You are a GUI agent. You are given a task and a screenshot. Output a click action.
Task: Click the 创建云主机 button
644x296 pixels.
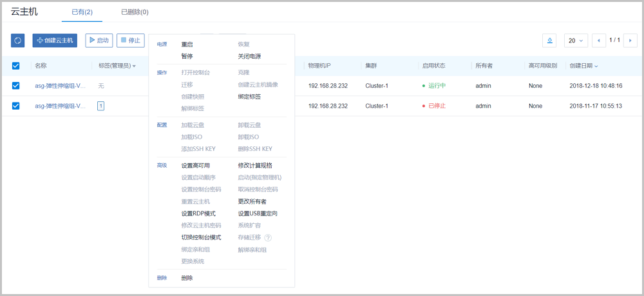[x=55, y=41]
